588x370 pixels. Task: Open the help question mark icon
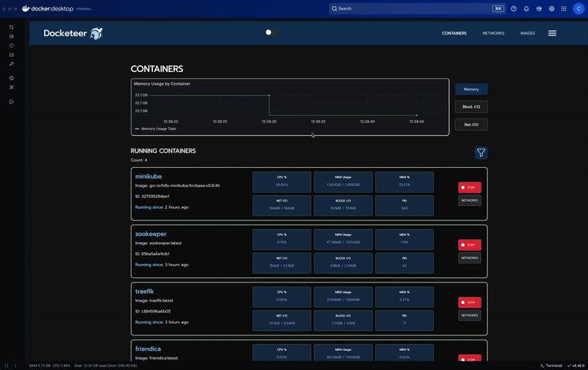[514, 9]
